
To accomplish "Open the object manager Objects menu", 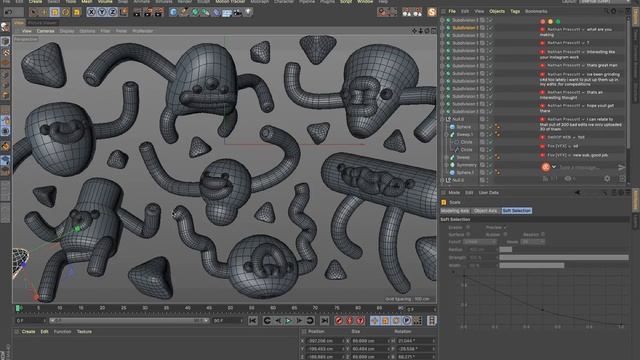I will coord(497,11).
